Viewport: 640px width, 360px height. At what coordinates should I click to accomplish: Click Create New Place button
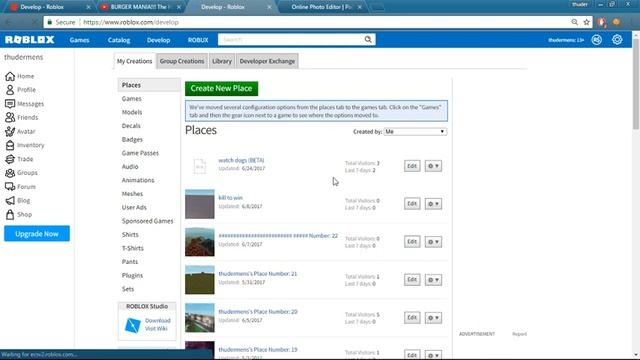click(x=221, y=89)
